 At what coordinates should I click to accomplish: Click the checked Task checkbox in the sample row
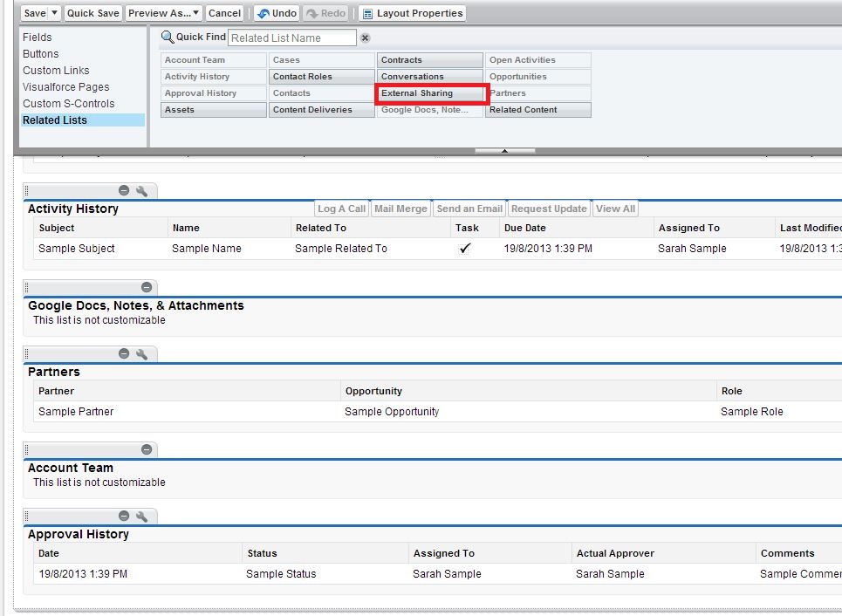[x=464, y=248]
